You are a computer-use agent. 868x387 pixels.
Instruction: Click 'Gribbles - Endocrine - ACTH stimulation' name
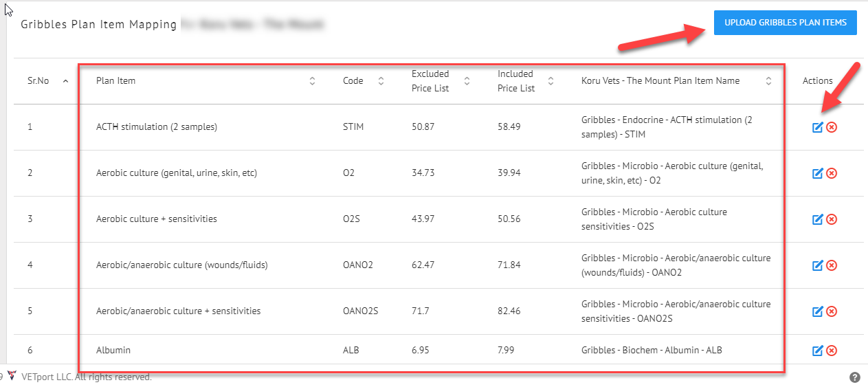tap(667, 127)
